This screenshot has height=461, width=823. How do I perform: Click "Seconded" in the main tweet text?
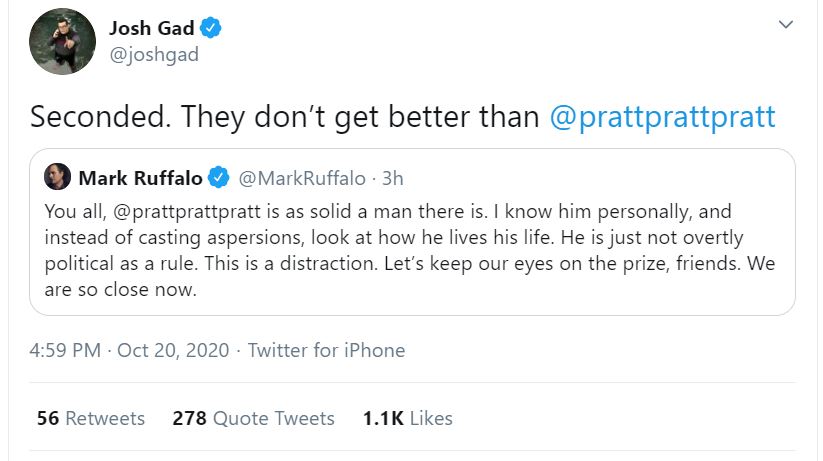click(x=94, y=116)
